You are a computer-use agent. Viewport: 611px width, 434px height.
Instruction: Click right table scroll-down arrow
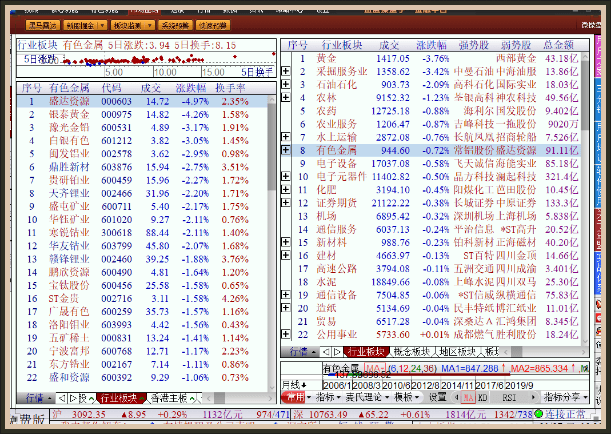(x=585, y=341)
